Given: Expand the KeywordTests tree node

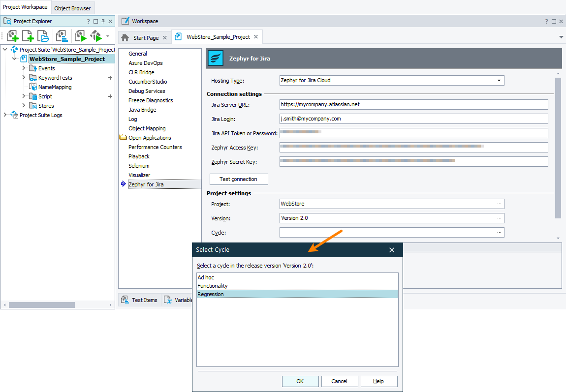Looking at the screenshot, I should (x=24, y=77).
